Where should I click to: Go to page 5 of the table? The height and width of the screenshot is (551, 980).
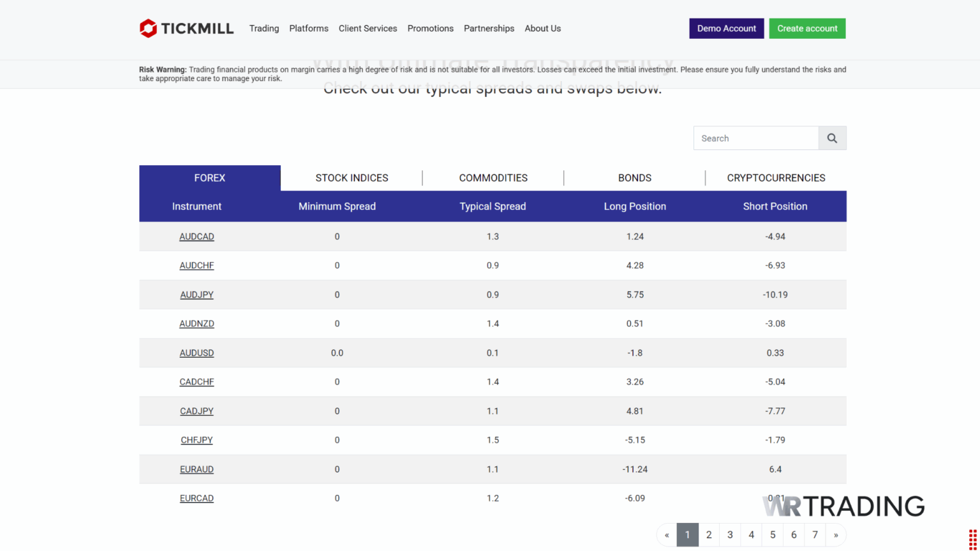772,534
